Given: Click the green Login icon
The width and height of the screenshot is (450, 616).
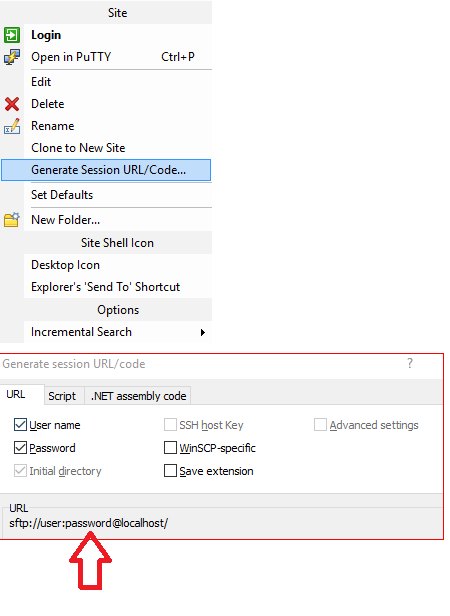Looking at the screenshot, I should pos(12,35).
